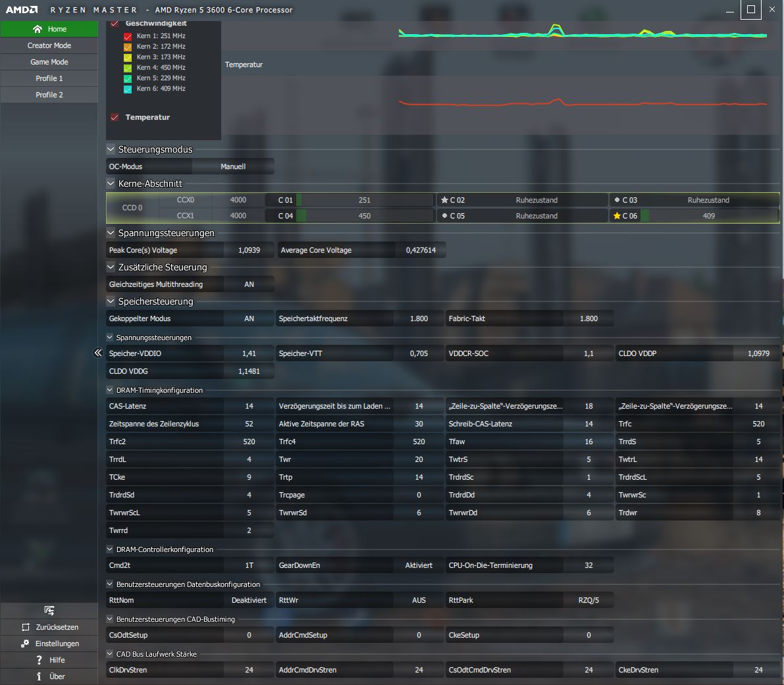The width and height of the screenshot is (784, 685).
Task: Click the CCX1 speed value 4000
Action: pyautogui.click(x=238, y=216)
